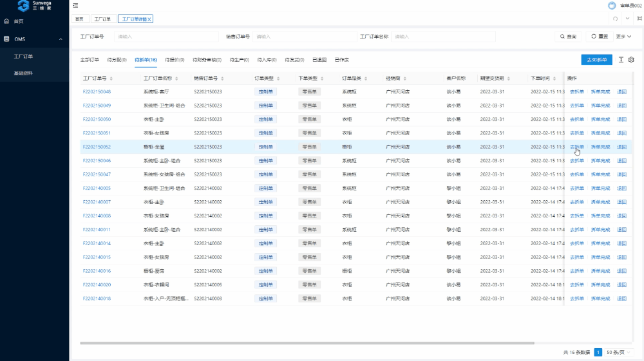Click the 工厂订单号 input field
Image resolution: width=644 pixels, height=361 pixels.
(166, 37)
